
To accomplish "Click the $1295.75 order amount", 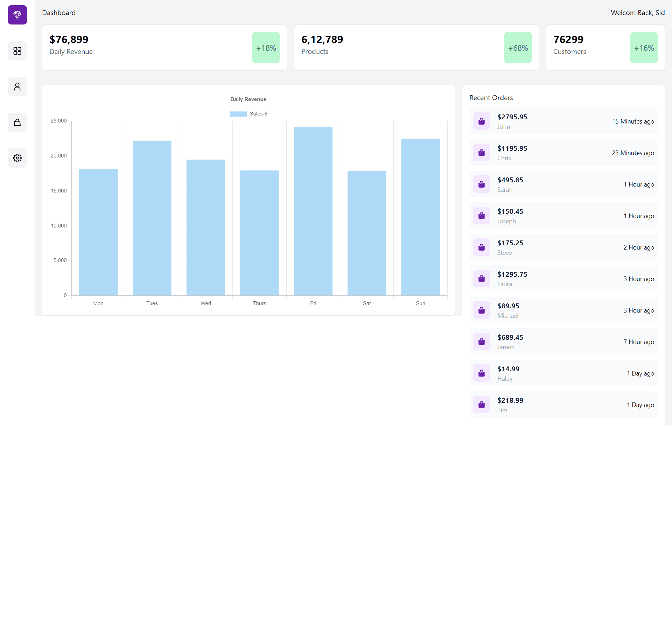I will pos(512,274).
